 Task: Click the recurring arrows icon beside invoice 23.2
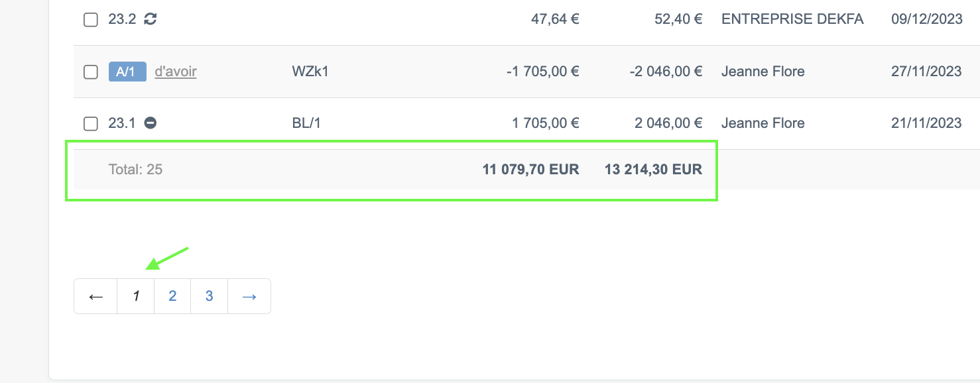pos(151,19)
